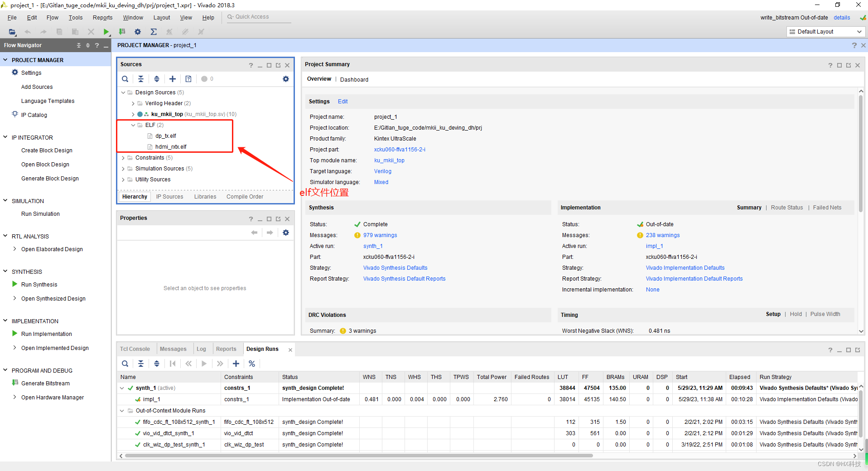The image size is (868, 471).
Task: Click the Add Sources plus icon
Action: click(173, 79)
